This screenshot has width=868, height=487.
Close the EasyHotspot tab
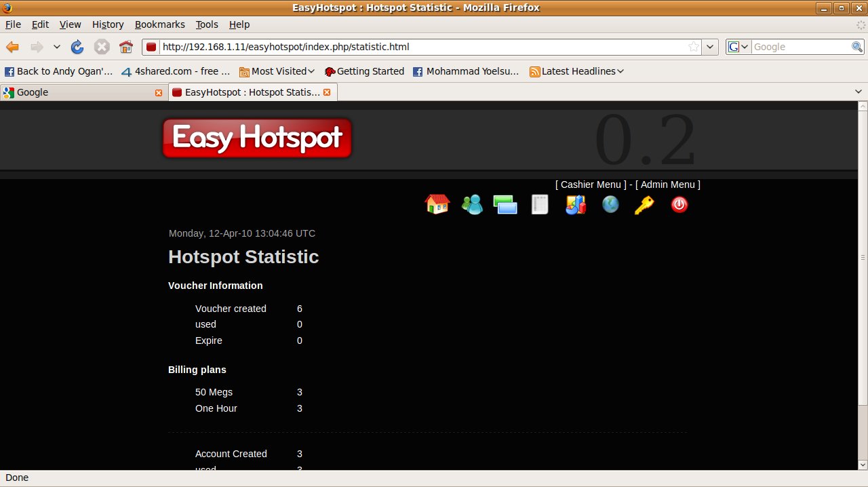[x=327, y=92]
